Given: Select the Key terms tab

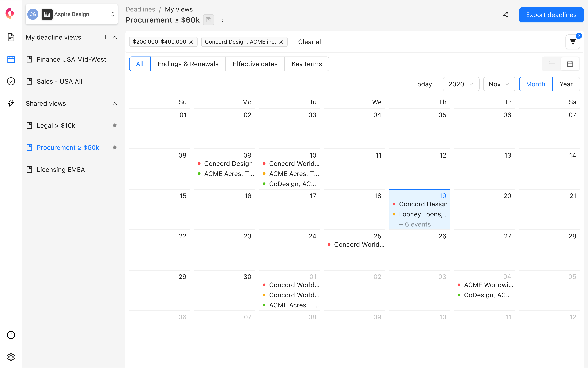Looking at the screenshot, I should 307,64.
